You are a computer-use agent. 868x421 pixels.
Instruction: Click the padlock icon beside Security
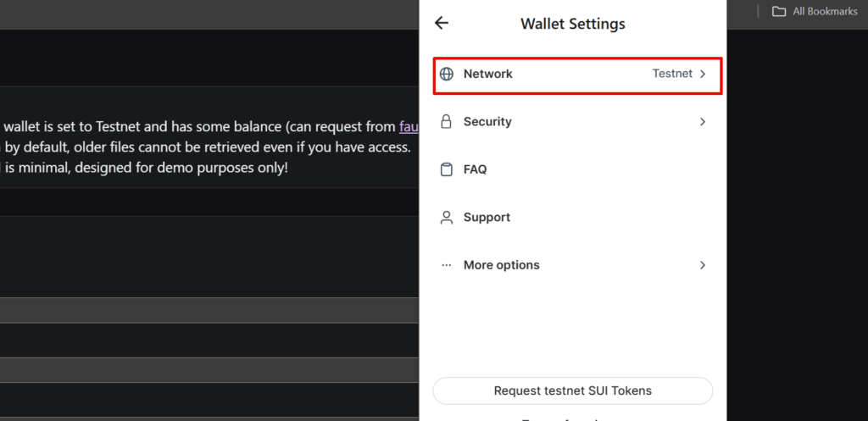coord(446,122)
